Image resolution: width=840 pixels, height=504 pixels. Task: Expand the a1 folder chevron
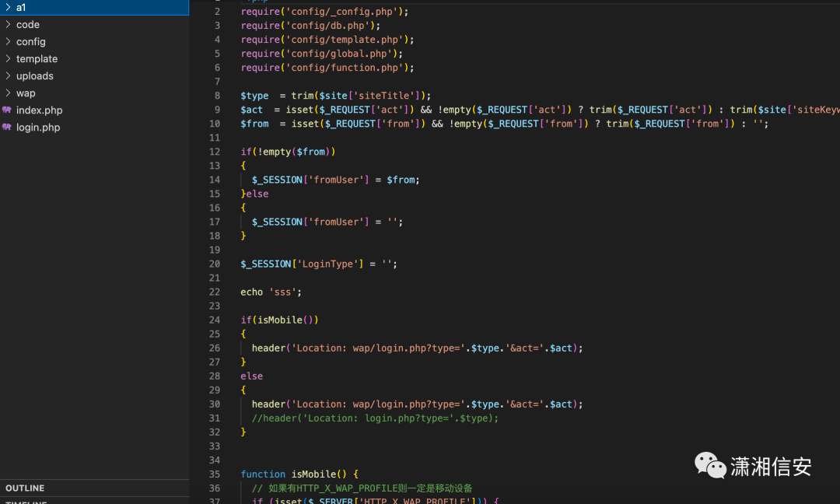point(8,7)
